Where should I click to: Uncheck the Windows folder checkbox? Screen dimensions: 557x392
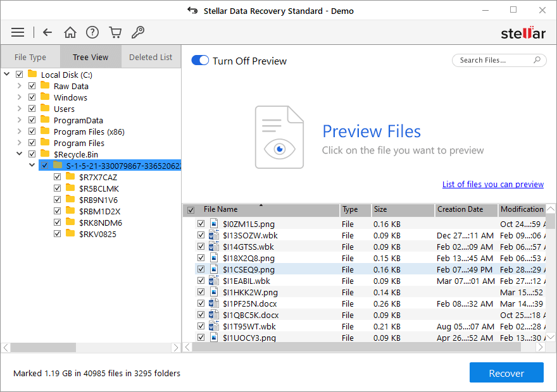click(32, 97)
